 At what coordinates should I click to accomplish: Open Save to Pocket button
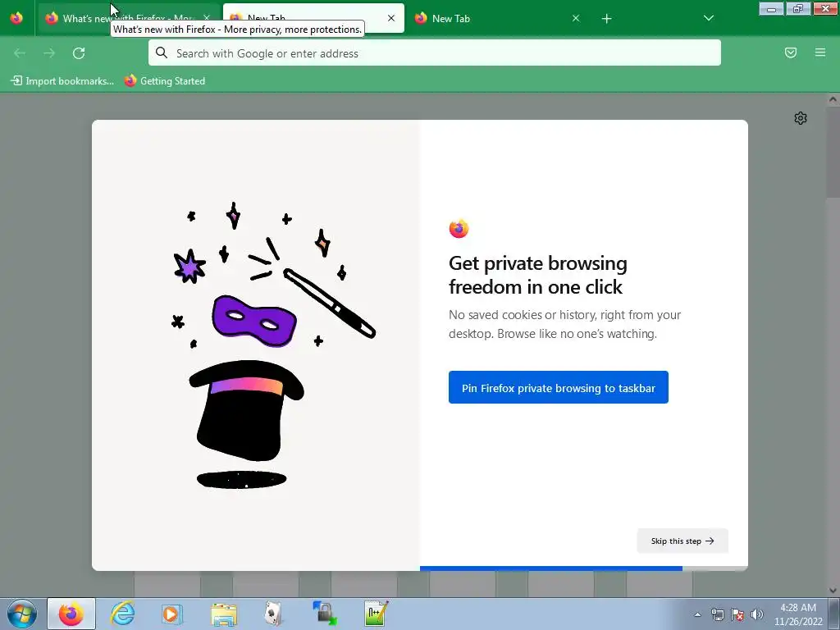pos(791,52)
